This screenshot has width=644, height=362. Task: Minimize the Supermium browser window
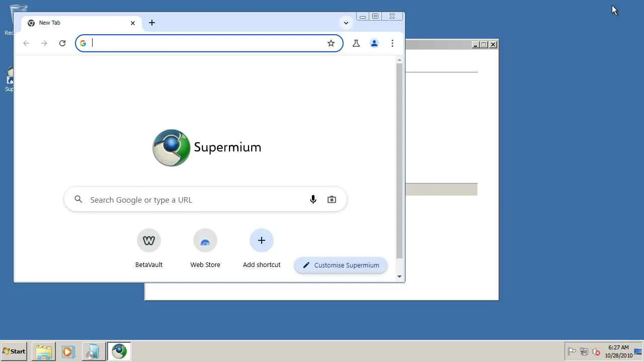click(362, 16)
